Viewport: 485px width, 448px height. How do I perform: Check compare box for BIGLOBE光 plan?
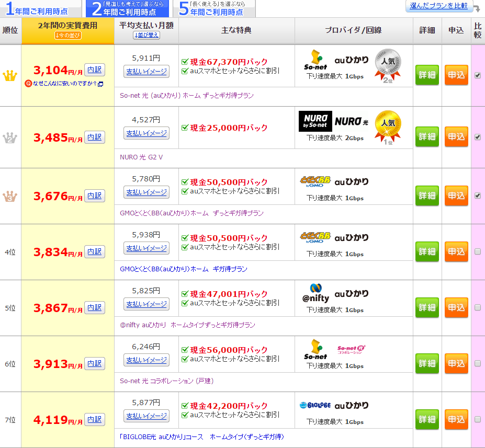[478, 419]
